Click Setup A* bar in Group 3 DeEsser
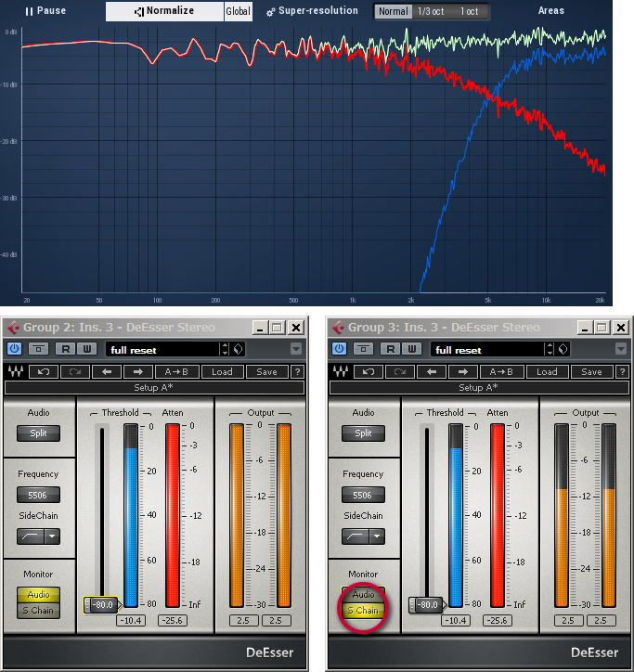The height and width of the screenshot is (672, 634). pyautogui.click(x=479, y=388)
